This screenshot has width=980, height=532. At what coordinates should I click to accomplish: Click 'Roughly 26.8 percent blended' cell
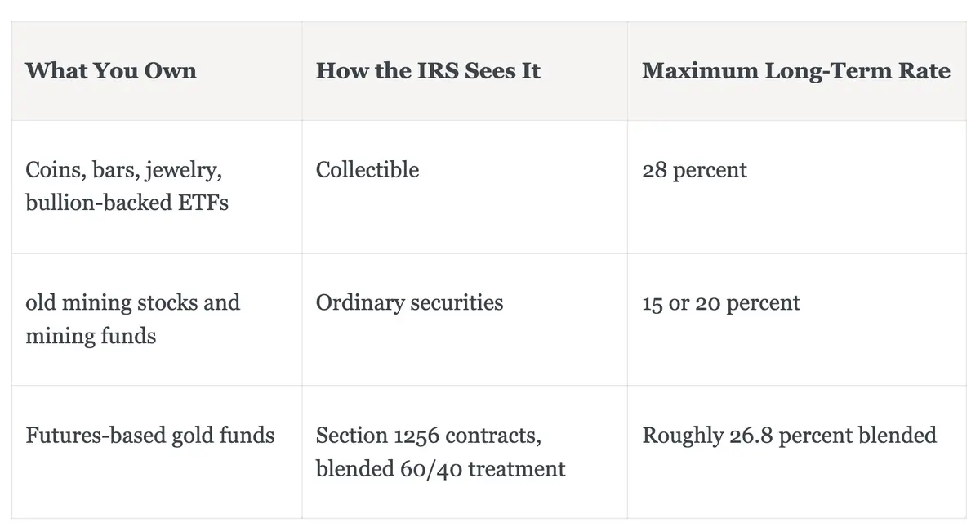797,452
